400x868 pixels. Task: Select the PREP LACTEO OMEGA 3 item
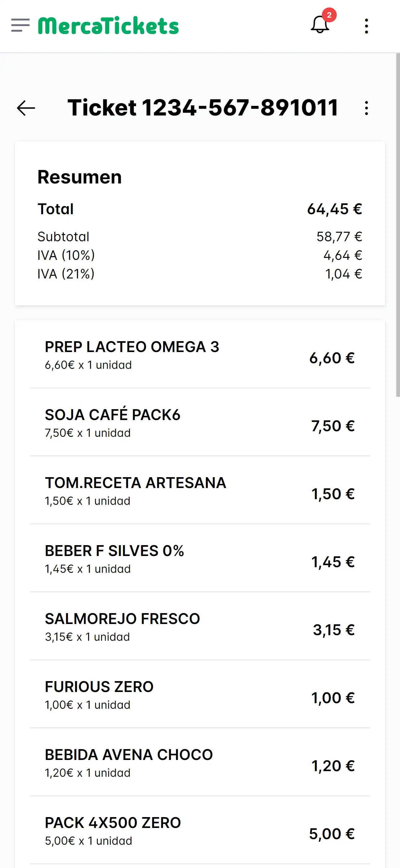point(200,355)
